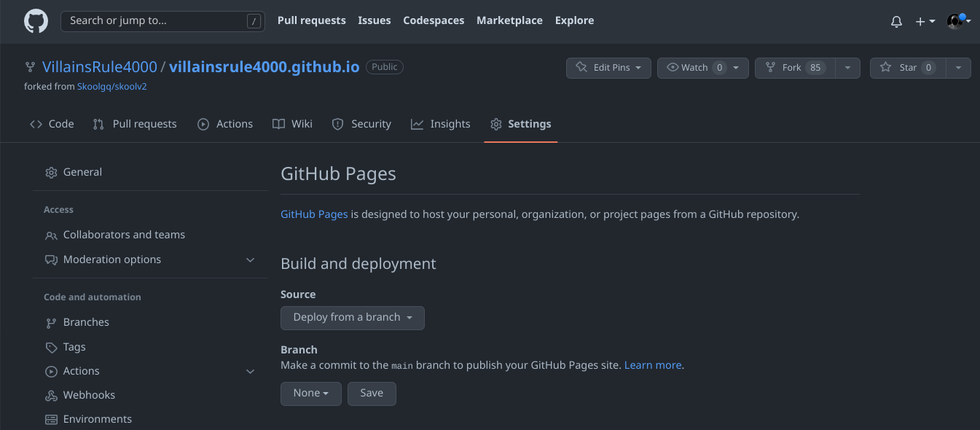Switch to the Wiki tab
This screenshot has width=980, height=430.
[x=292, y=124]
